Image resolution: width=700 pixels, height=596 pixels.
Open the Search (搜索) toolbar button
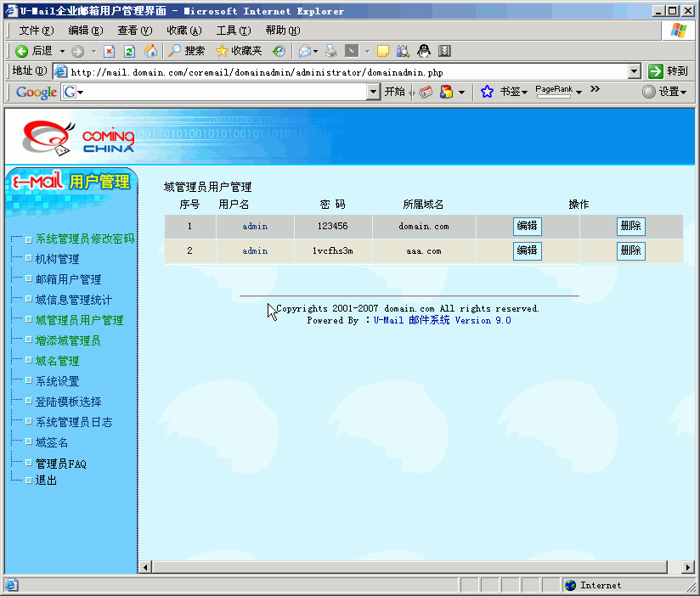point(186,51)
